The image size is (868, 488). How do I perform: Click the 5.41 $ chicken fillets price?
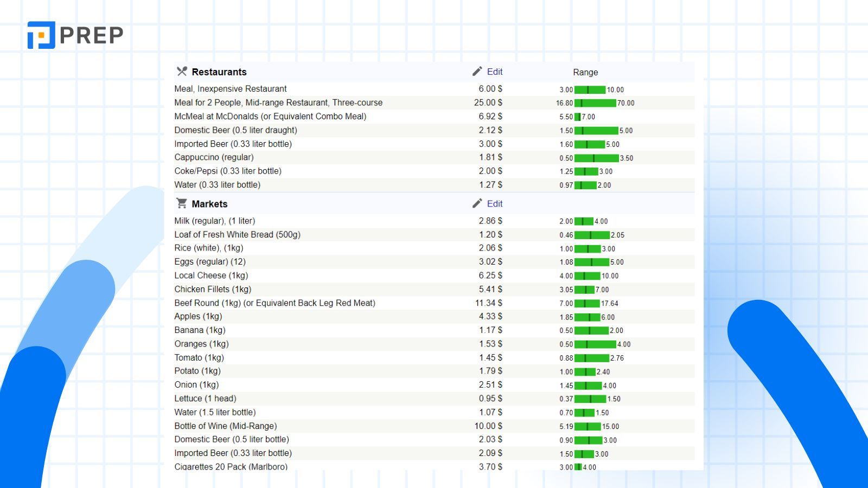490,289
